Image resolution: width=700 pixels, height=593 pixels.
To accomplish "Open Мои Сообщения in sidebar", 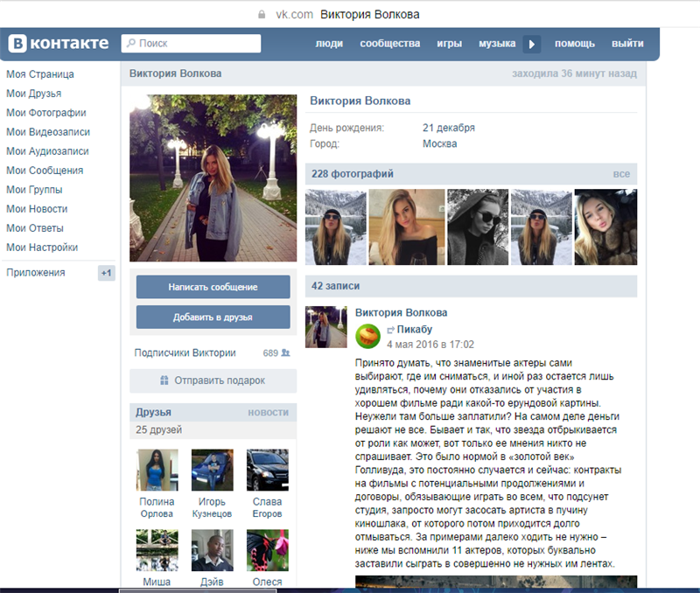I will [x=45, y=170].
